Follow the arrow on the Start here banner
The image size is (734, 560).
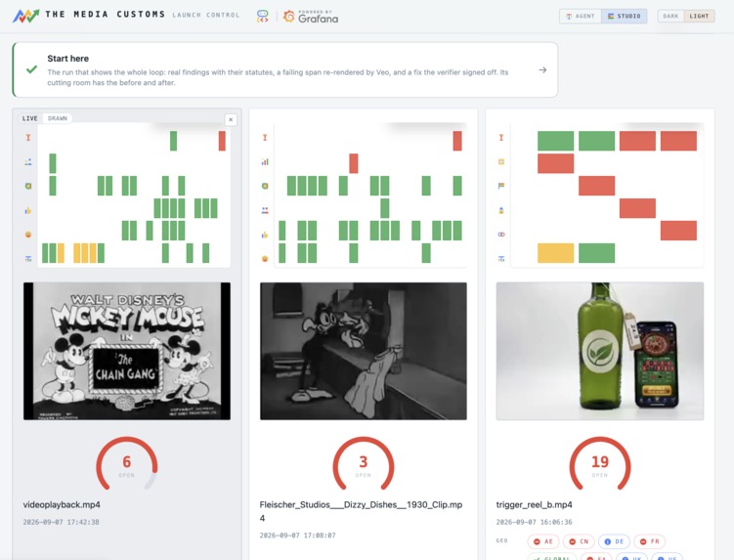tap(542, 69)
